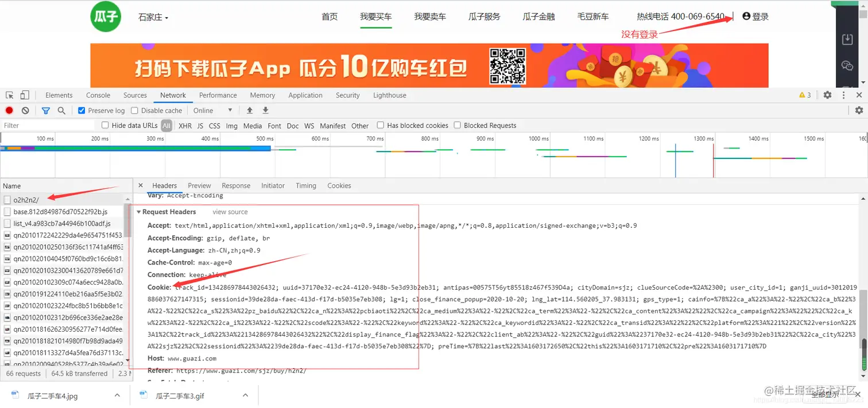Click the view source link in Request Headers
Viewport: 868px width, 408px height.
click(230, 212)
